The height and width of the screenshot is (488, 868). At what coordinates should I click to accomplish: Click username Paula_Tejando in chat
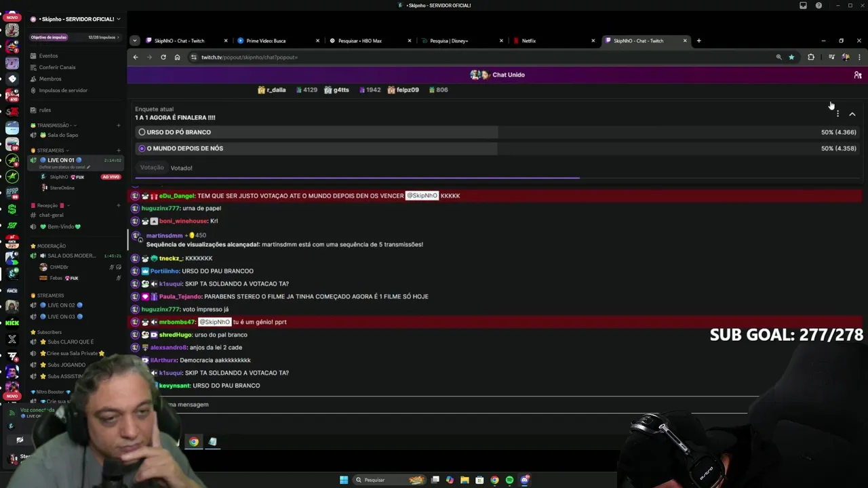[x=180, y=296]
